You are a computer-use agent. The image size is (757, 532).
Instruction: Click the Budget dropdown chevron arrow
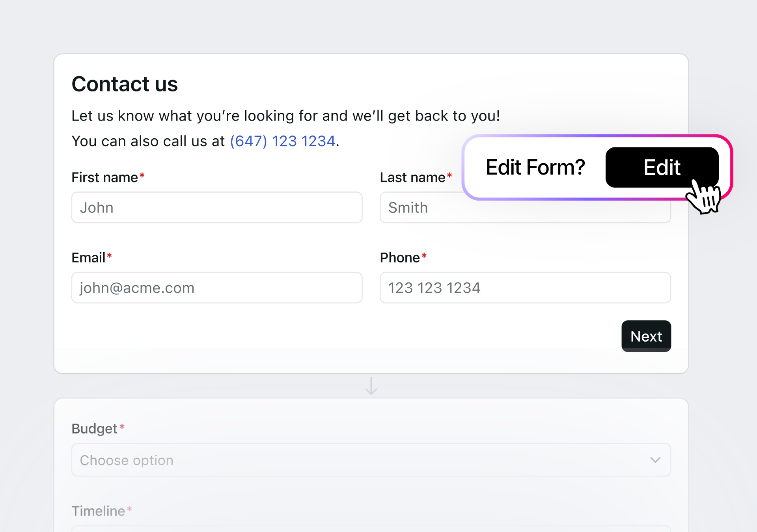[655, 460]
